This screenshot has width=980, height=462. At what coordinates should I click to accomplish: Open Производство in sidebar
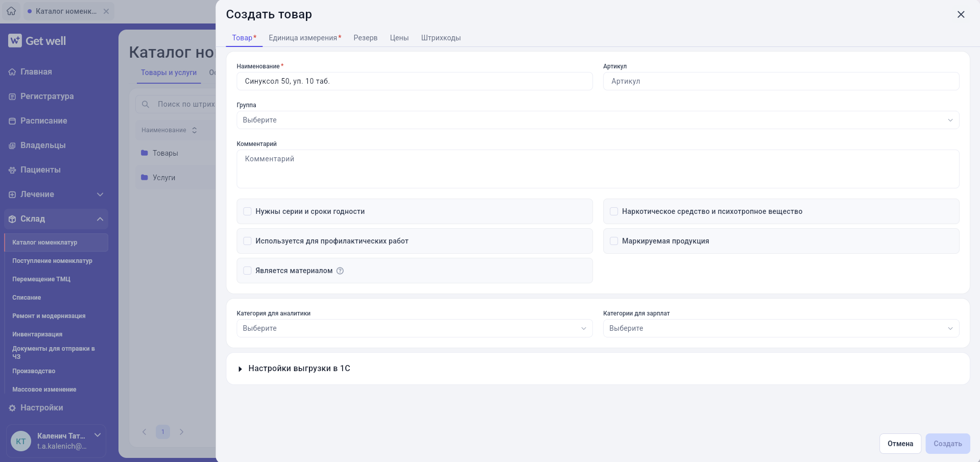tap(34, 371)
